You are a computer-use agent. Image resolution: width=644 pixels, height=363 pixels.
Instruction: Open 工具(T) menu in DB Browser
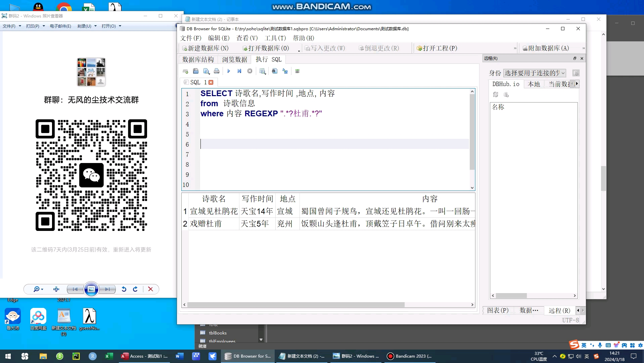point(275,38)
